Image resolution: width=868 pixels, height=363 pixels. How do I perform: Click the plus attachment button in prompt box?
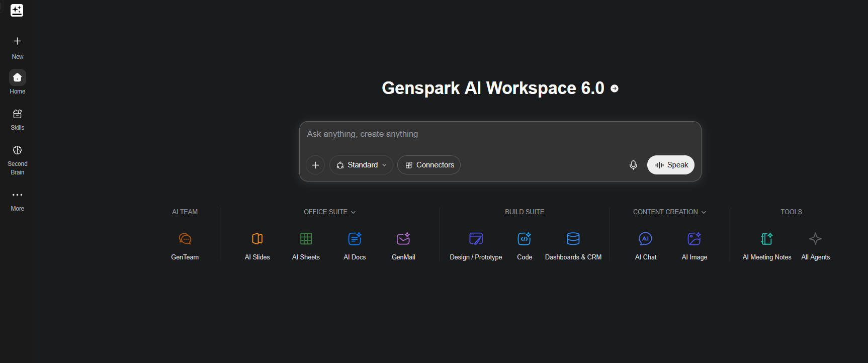click(x=315, y=165)
